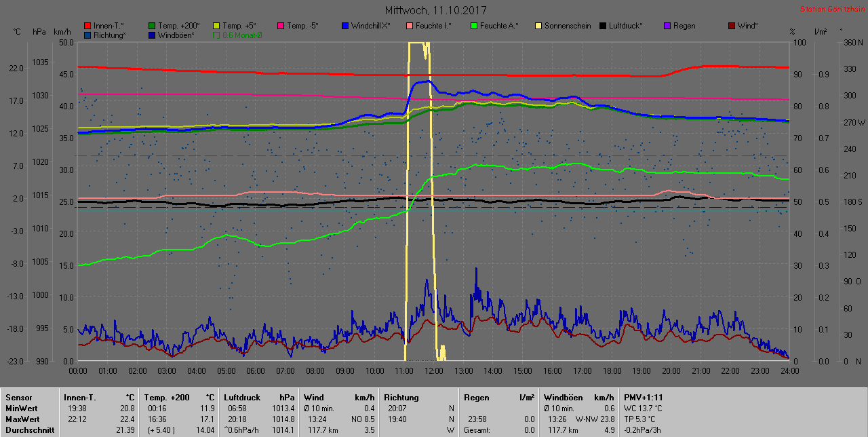The height and width of the screenshot is (437, 868).
Task: Click the Innen-T. maximum value '22.4'
Action: 127,419
